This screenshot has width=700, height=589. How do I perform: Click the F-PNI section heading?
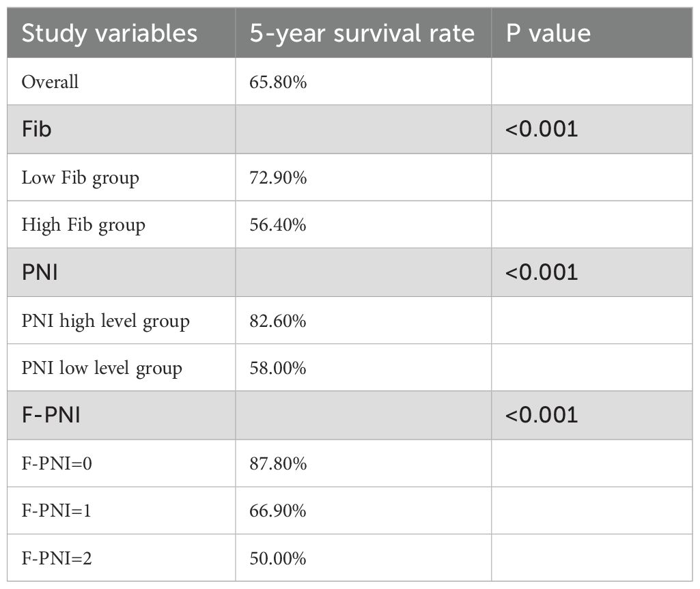[x=51, y=415]
